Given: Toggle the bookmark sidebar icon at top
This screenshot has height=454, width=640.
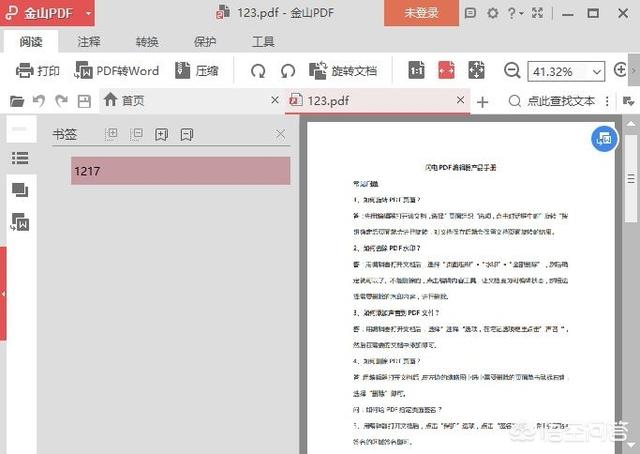Looking at the screenshot, I should click(x=19, y=129).
